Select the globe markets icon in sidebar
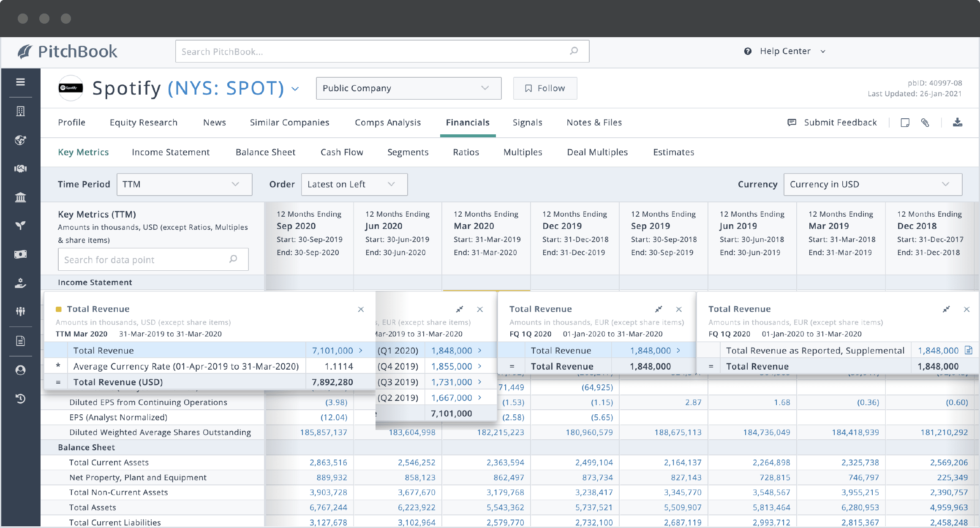This screenshot has width=980, height=528. tap(20, 140)
